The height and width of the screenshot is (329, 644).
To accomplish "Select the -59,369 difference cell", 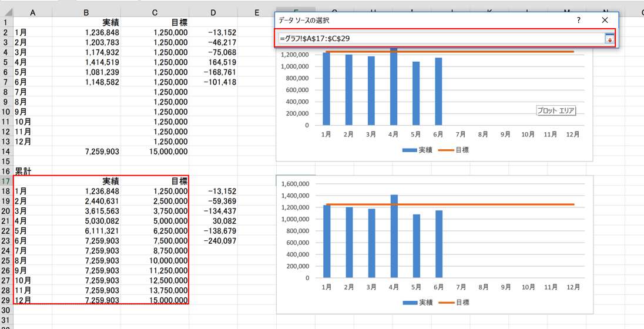I will pyautogui.click(x=213, y=202).
